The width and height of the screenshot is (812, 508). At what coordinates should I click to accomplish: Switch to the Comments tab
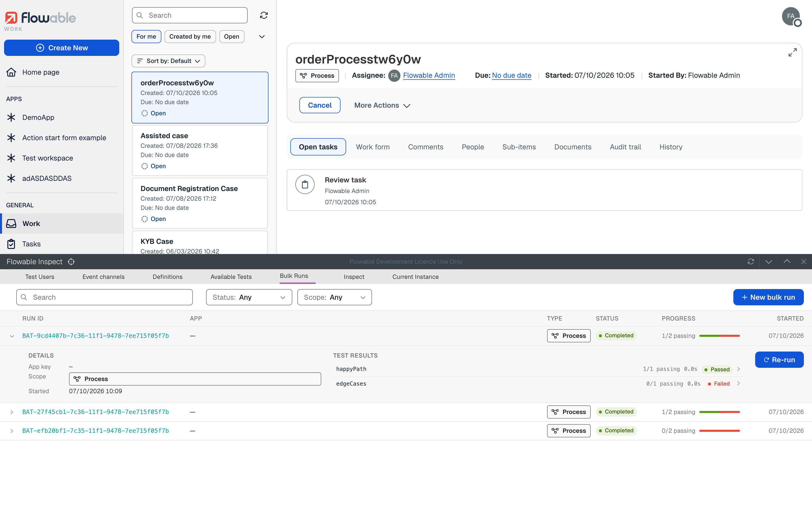[426, 147]
